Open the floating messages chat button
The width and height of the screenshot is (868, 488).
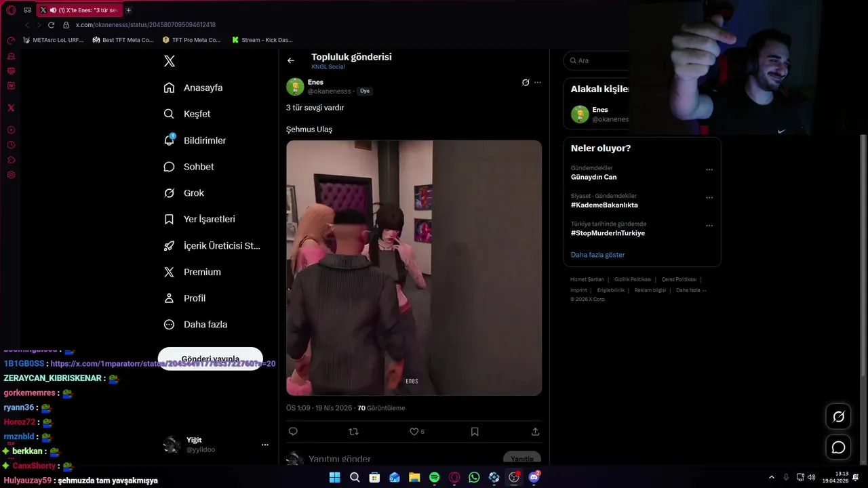point(839,447)
